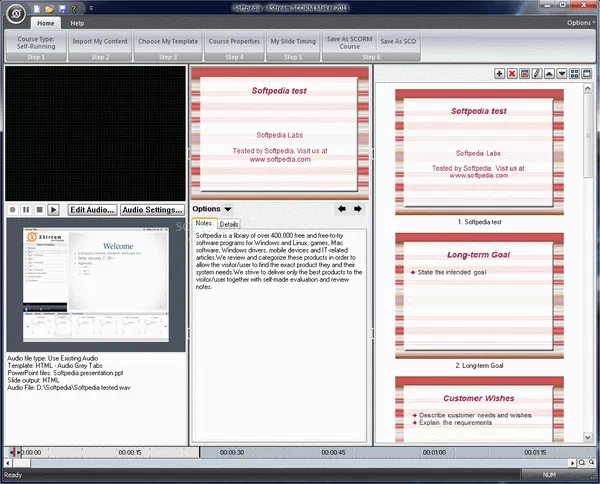
Task: Click inside the slide notes text area
Action: pos(279,335)
